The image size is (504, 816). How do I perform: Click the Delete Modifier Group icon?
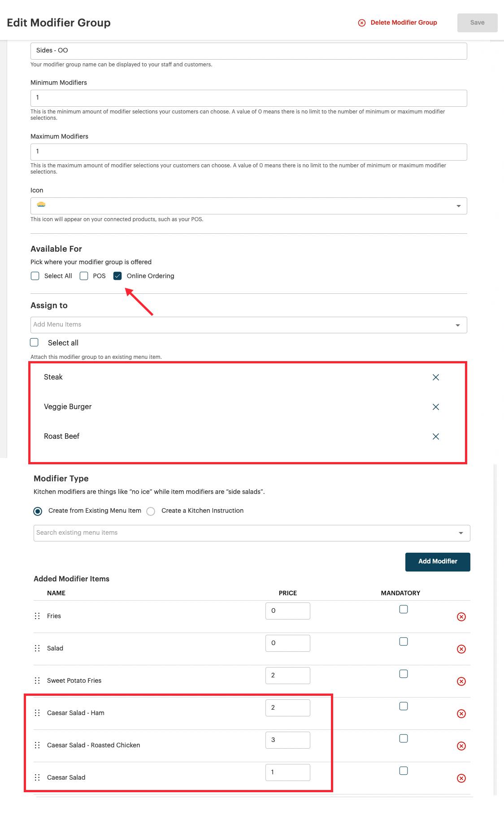tap(362, 22)
